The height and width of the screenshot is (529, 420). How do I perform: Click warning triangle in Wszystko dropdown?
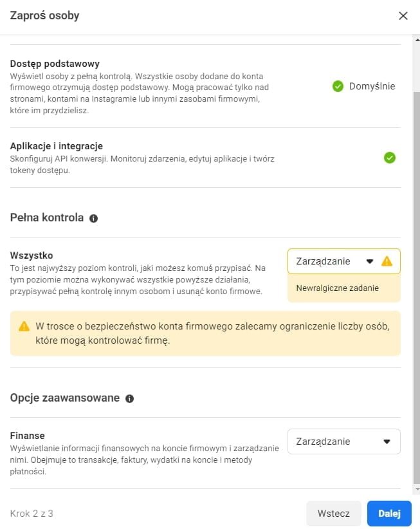click(x=387, y=261)
